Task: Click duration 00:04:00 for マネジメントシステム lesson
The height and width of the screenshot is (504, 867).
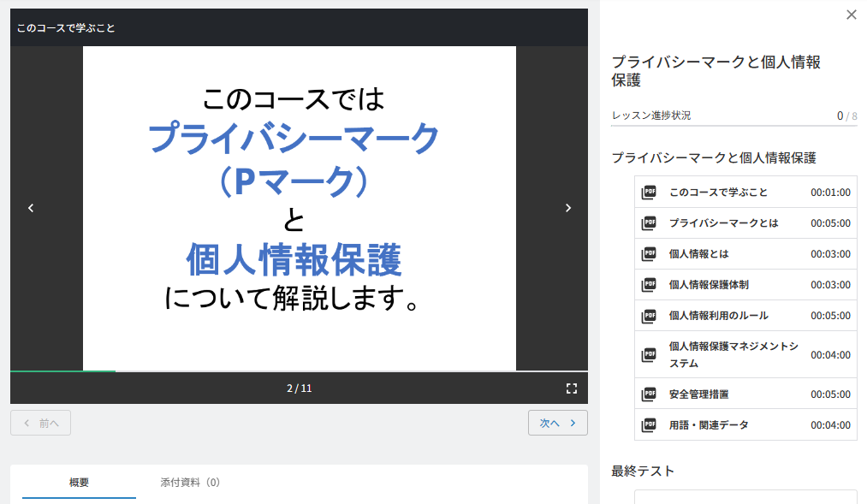Action: (830, 355)
